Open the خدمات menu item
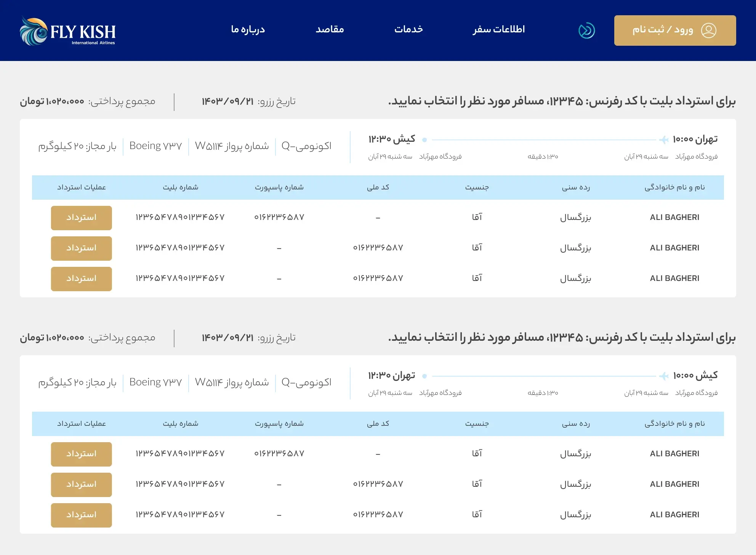This screenshot has height=555, width=756. [x=409, y=29]
